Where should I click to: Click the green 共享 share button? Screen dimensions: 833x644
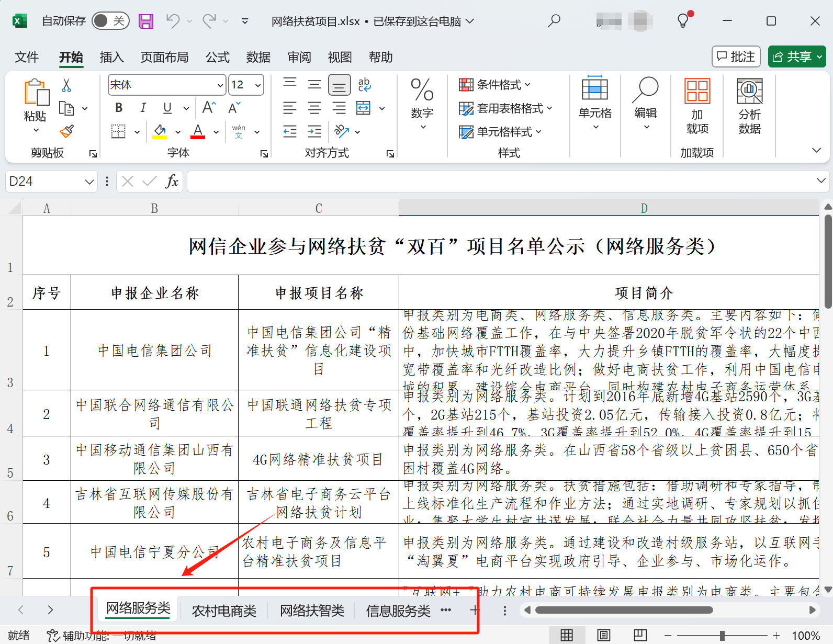point(797,57)
